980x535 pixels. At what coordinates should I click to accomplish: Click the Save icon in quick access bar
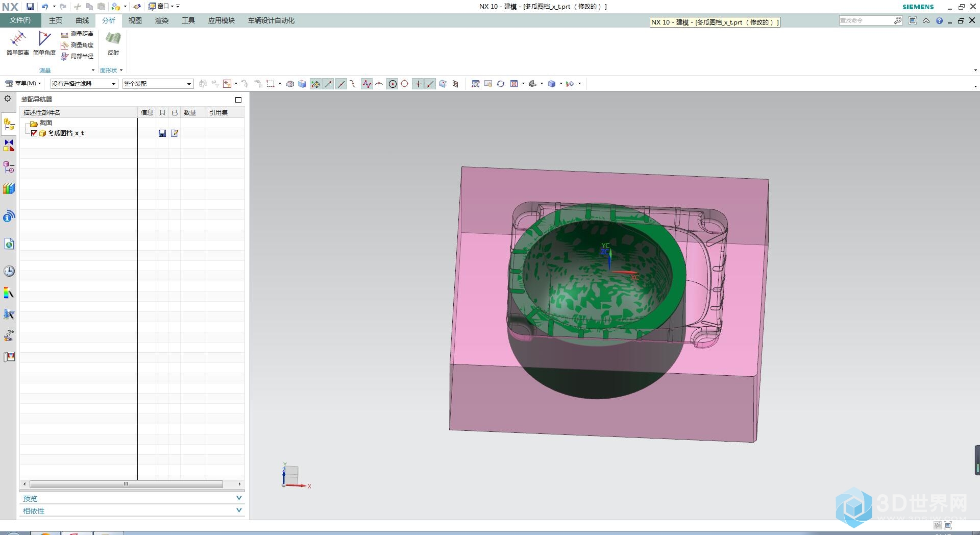pos(30,7)
